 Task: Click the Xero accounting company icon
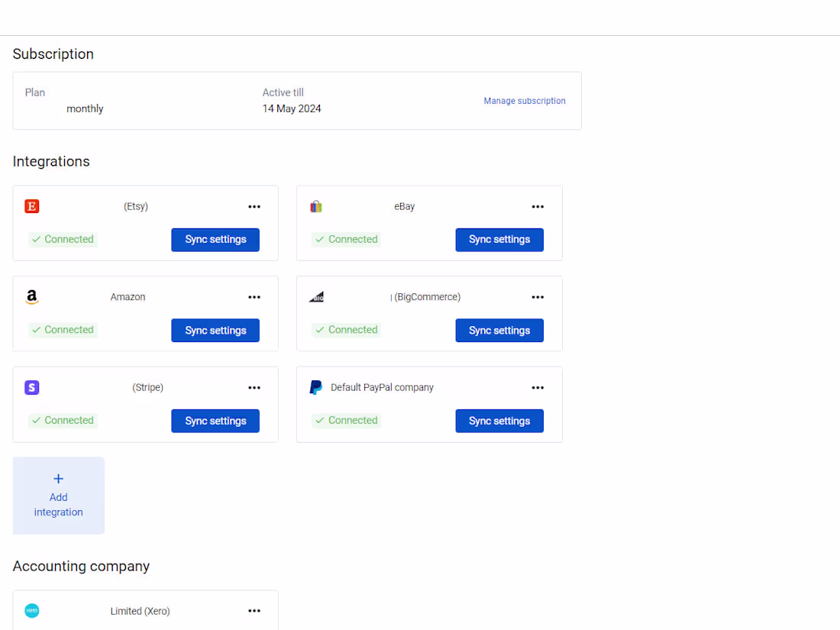tap(31, 610)
